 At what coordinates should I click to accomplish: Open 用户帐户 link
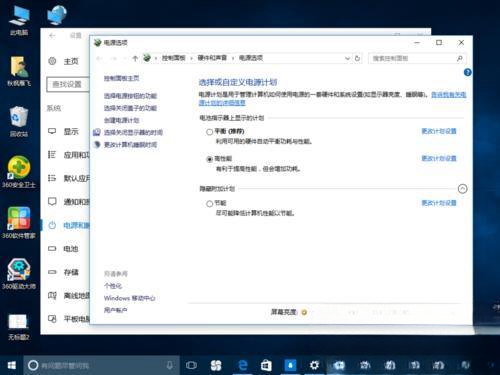click(x=116, y=310)
